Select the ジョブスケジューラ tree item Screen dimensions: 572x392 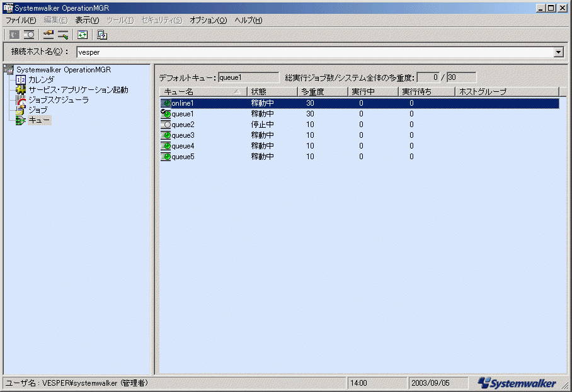tap(59, 100)
